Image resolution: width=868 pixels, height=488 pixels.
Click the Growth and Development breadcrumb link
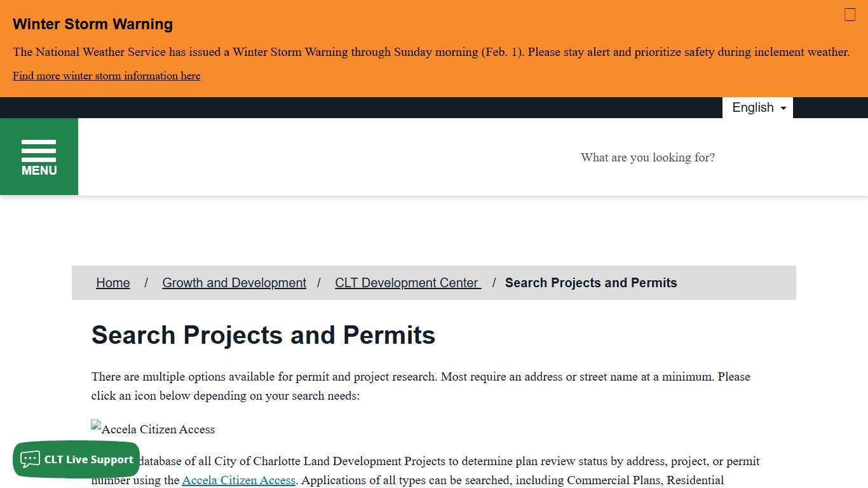(x=234, y=282)
